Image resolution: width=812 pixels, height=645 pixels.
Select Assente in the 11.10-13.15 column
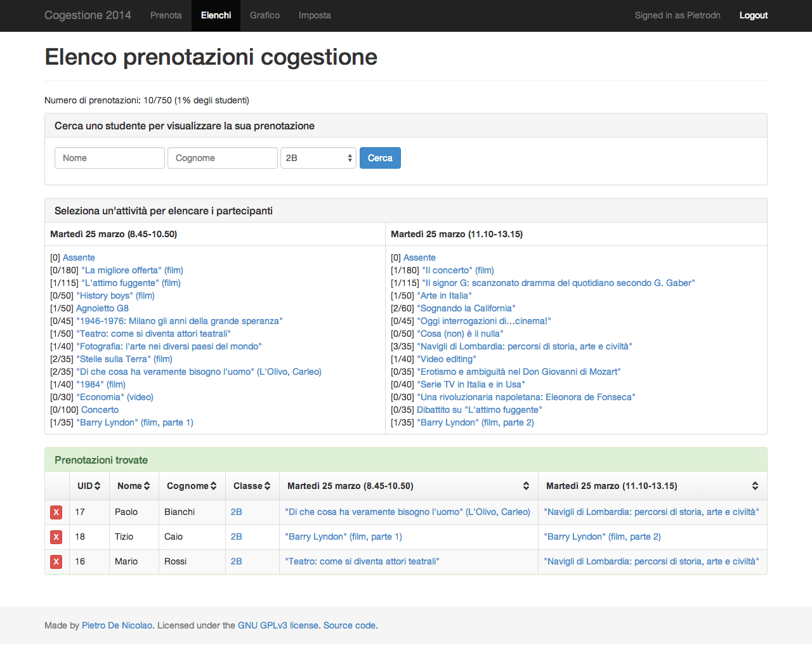(x=419, y=257)
